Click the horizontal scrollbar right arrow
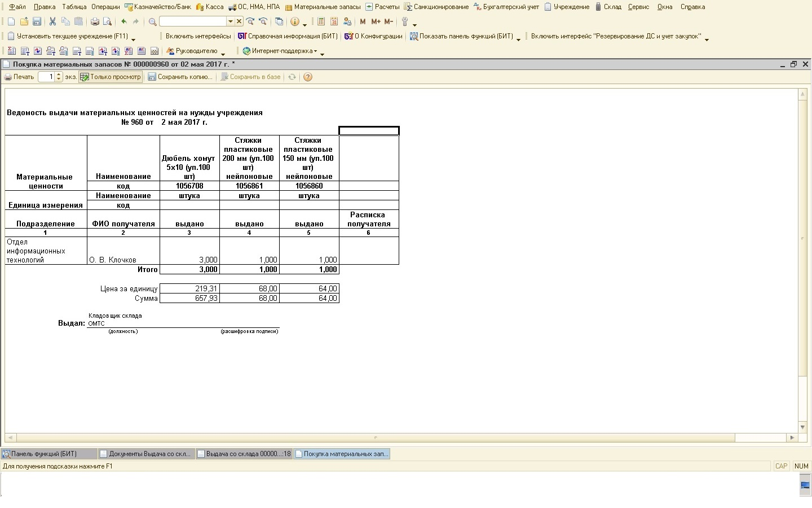This screenshot has width=812, height=508. 792,437
